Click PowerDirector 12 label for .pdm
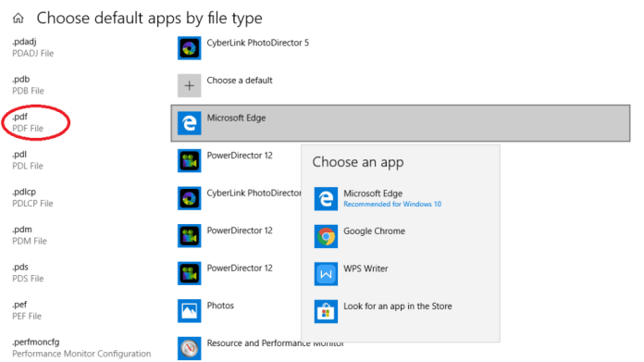 (240, 231)
